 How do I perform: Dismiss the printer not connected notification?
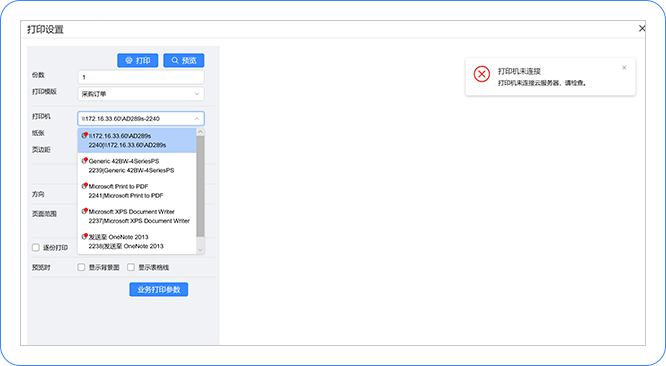[x=624, y=68]
